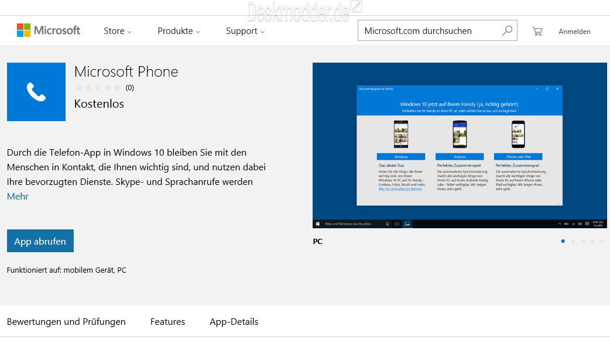610x364 pixels.
Task: Switch to the Features tab
Action: click(167, 322)
